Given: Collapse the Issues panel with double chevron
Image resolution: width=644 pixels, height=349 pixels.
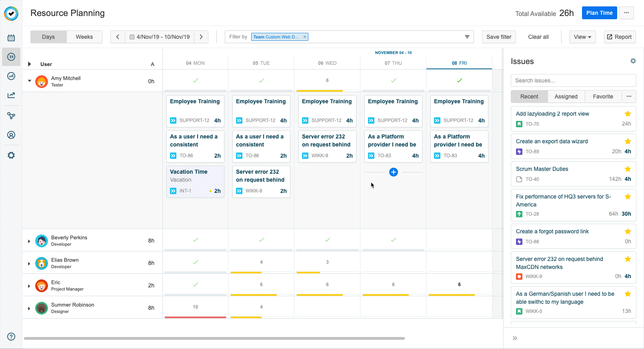Looking at the screenshot, I should pyautogui.click(x=515, y=338).
